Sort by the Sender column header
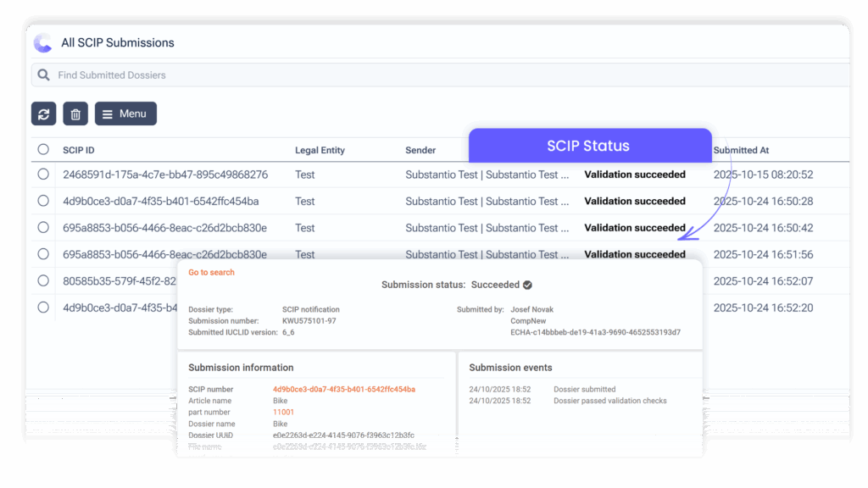 coord(420,150)
